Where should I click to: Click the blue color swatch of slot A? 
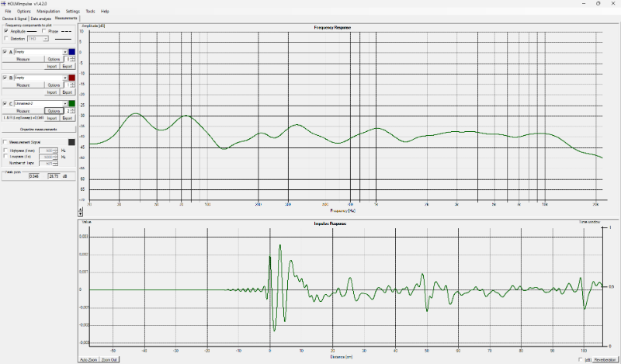pyautogui.click(x=71, y=51)
